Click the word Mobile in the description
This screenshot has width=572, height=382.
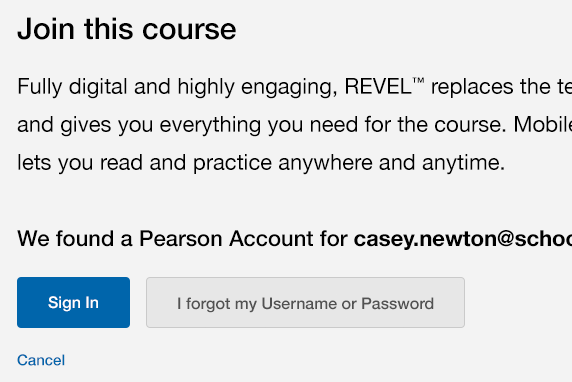(543, 125)
